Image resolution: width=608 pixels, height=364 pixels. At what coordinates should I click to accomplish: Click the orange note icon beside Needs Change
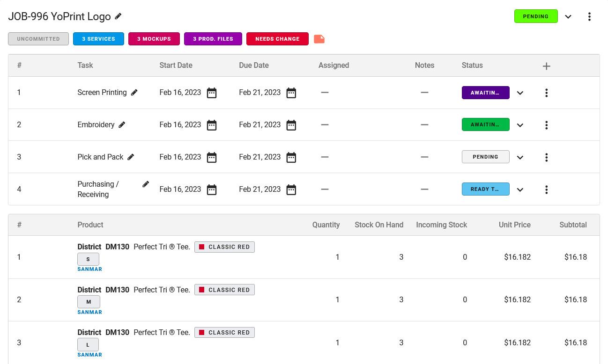point(319,39)
